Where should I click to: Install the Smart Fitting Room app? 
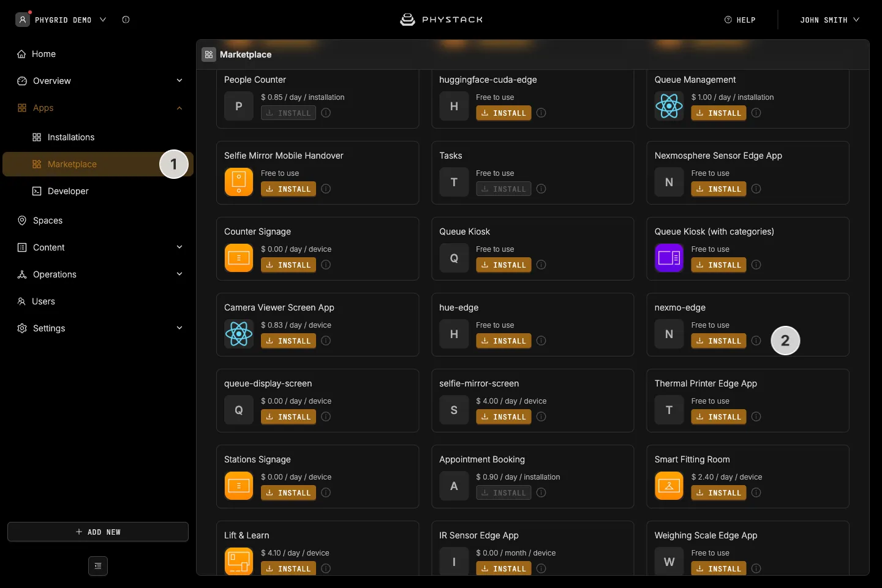click(x=718, y=492)
